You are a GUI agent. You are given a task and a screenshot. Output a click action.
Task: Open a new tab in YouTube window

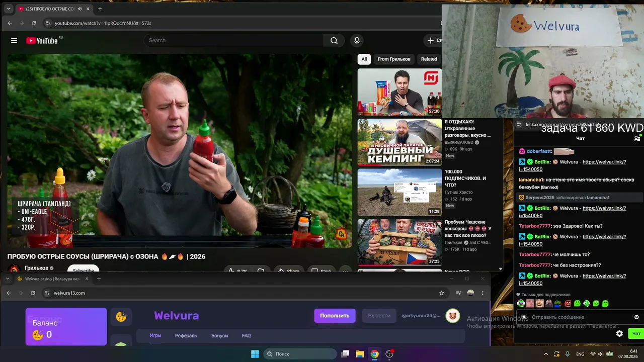[100, 9]
